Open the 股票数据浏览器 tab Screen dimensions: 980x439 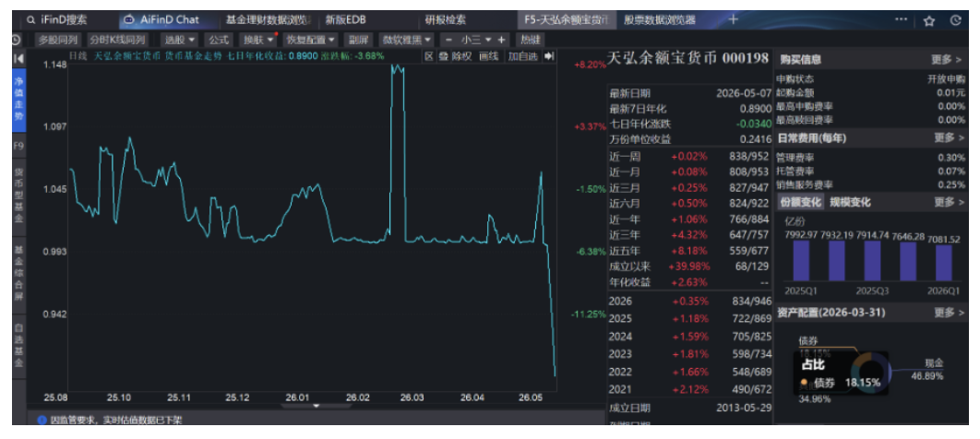(x=660, y=20)
